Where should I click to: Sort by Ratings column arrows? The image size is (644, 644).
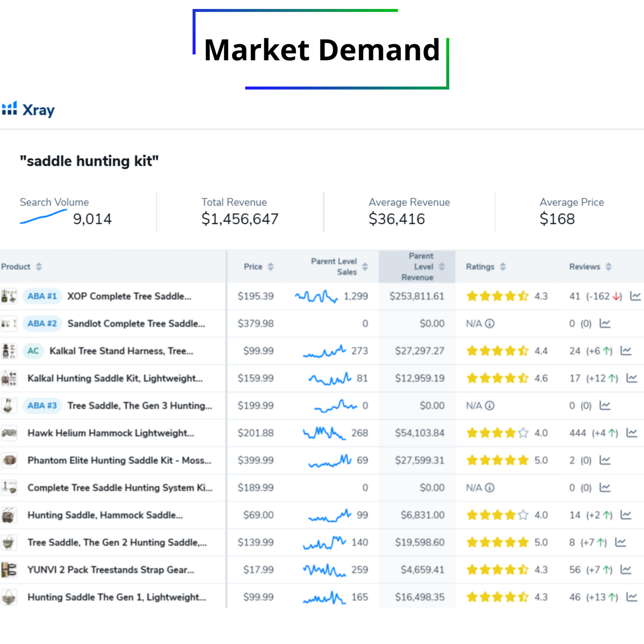[x=503, y=267]
